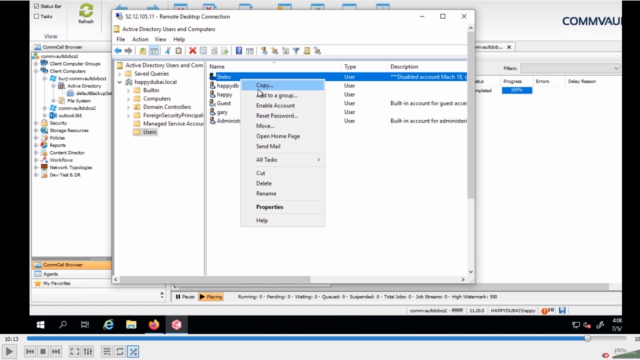Image resolution: width=640 pixels, height=360 pixels.
Task: Open the View menu in ADUC
Action: [x=160, y=39]
